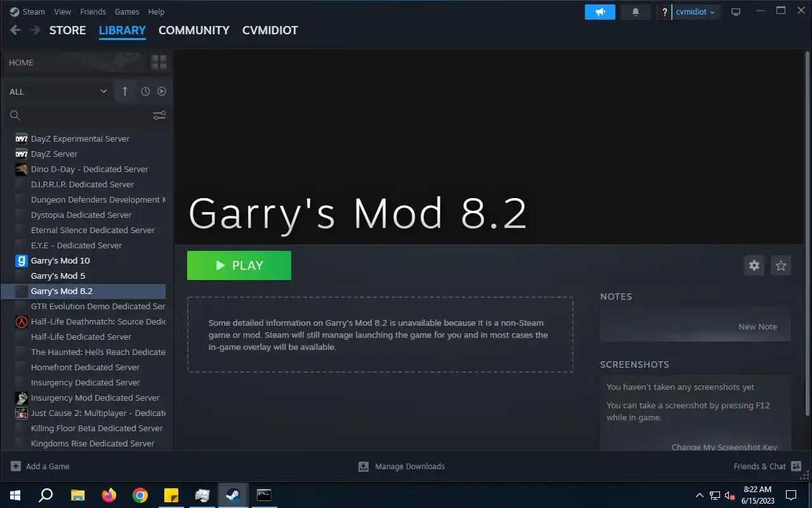Open the View menu
Image resolution: width=812 pixels, height=508 pixels.
(x=63, y=11)
